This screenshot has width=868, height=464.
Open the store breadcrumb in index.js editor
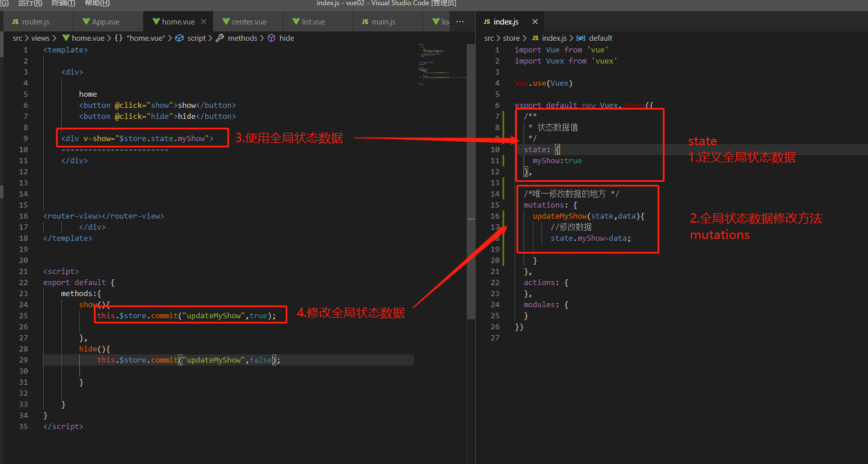511,38
